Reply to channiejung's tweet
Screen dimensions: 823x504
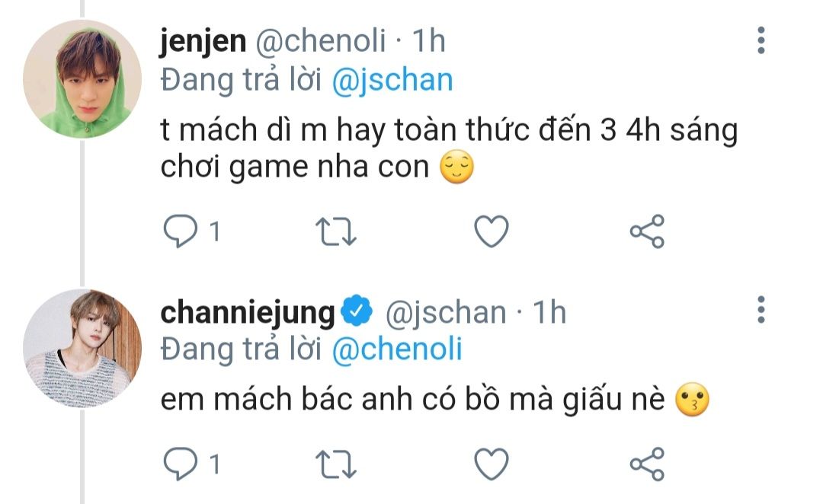tap(181, 463)
